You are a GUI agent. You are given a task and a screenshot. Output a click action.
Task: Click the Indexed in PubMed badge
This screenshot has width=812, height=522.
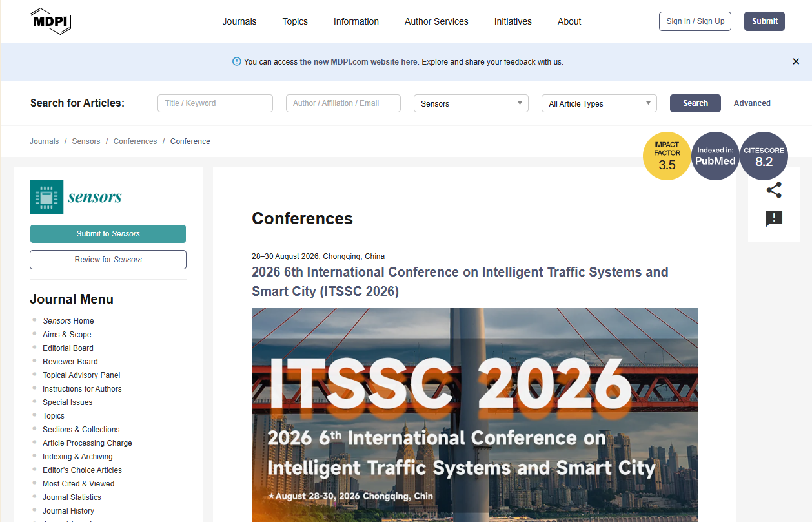point(715,156)
